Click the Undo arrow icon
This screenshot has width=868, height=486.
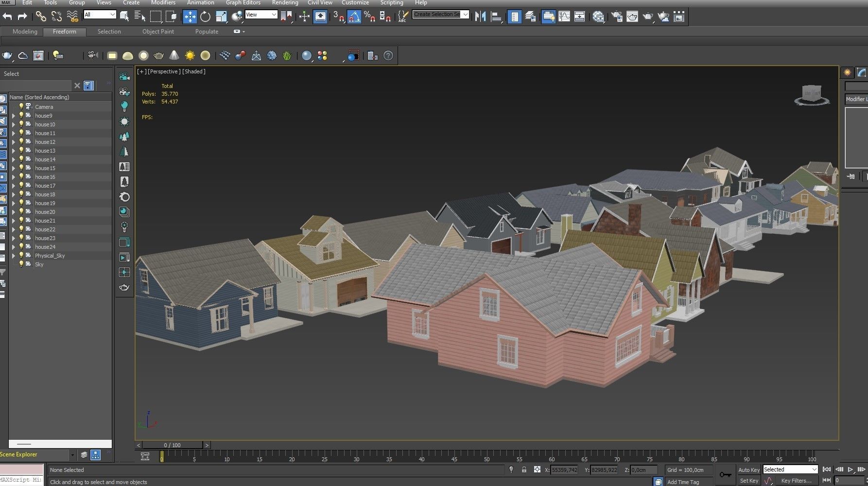(7, 17)
